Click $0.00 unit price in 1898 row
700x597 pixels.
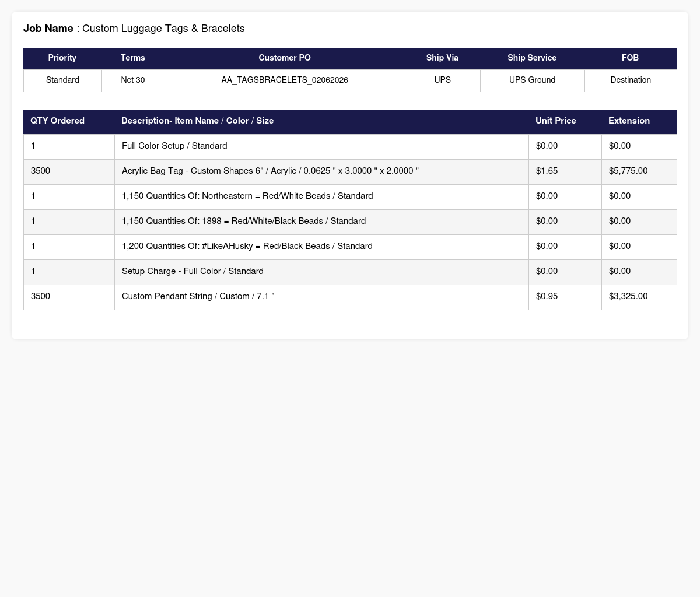(x=547, y=221)
